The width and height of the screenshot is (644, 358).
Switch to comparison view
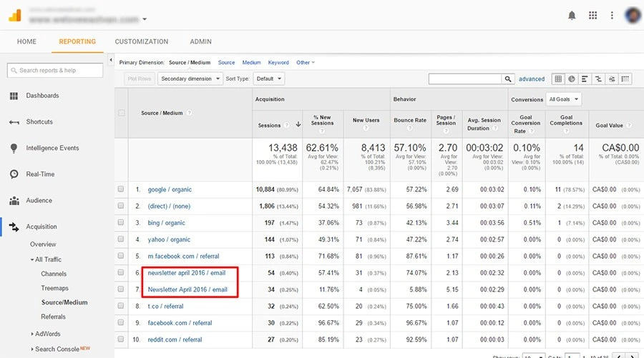coord(598,79)
